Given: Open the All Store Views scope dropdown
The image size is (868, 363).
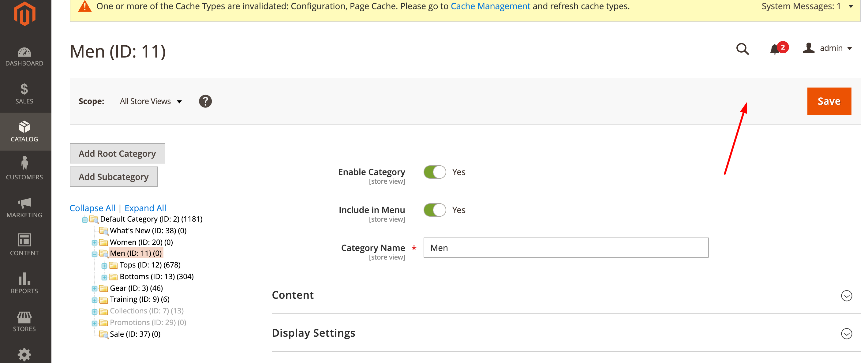Looking at the screenshot, I should pos(151,101).
